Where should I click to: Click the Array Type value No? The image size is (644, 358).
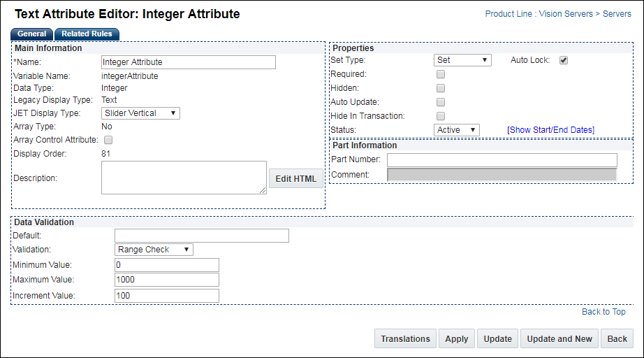point(107,126)
